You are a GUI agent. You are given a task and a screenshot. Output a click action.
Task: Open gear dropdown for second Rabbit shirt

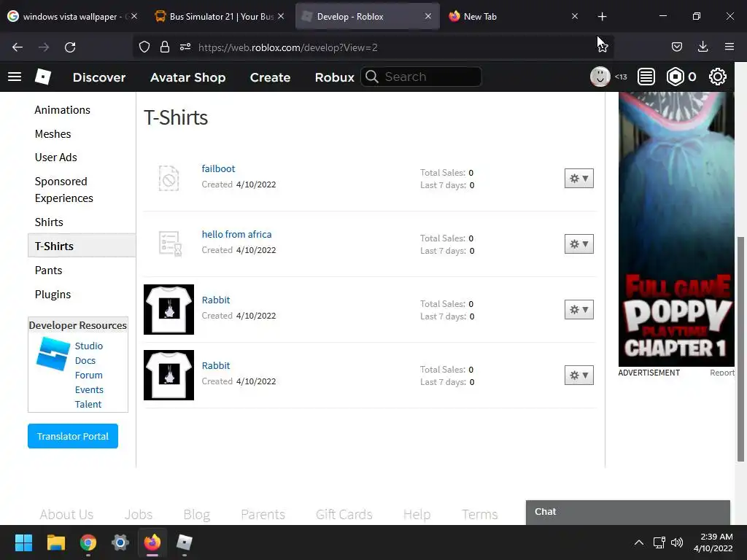tap(578, 376)
